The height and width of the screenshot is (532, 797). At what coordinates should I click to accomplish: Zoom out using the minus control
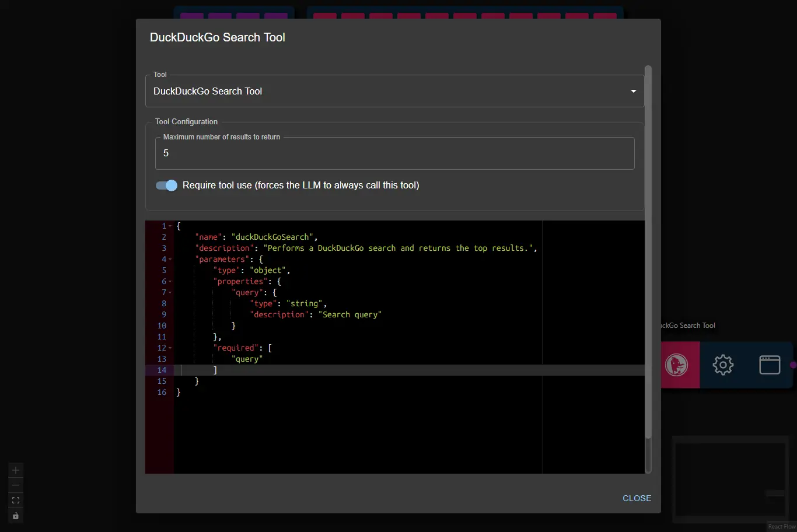click(x=15, y=485)
